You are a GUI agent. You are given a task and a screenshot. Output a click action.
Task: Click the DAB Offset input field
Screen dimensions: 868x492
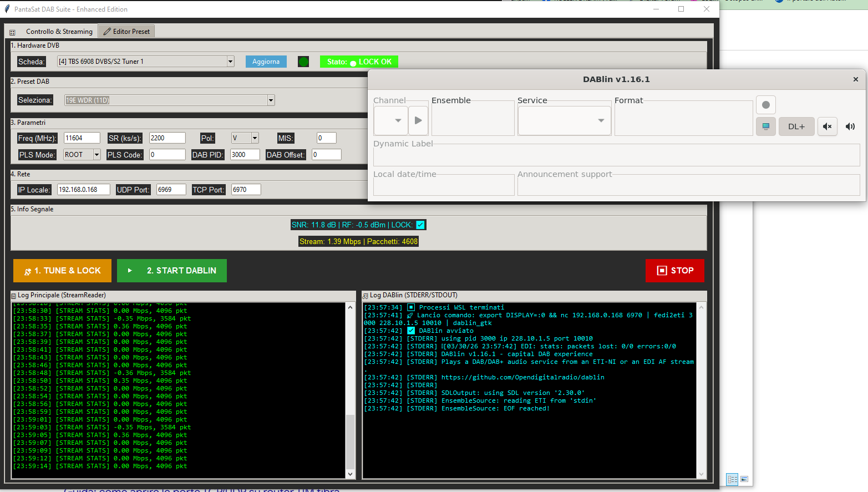click(x=327, y=155)
